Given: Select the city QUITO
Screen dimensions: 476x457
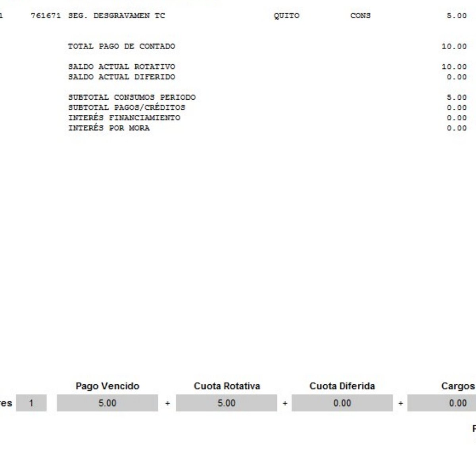Looking at the screenshot, I should point(286,16).
